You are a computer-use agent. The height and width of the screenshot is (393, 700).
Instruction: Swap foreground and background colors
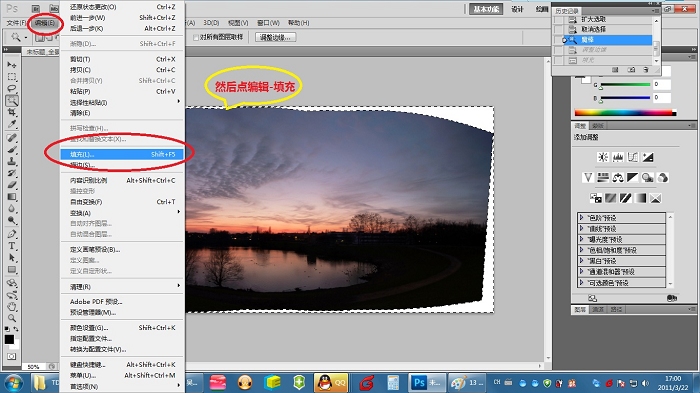tap(16, 329)
